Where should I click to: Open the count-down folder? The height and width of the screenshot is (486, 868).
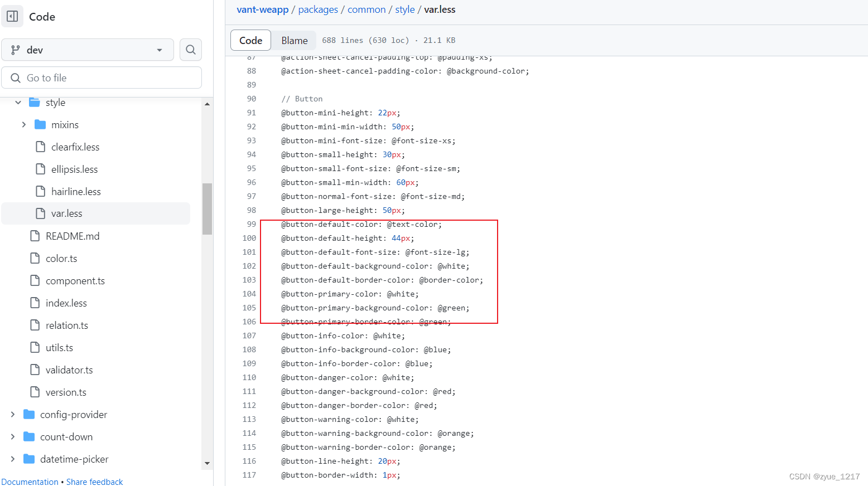(66, 437)
